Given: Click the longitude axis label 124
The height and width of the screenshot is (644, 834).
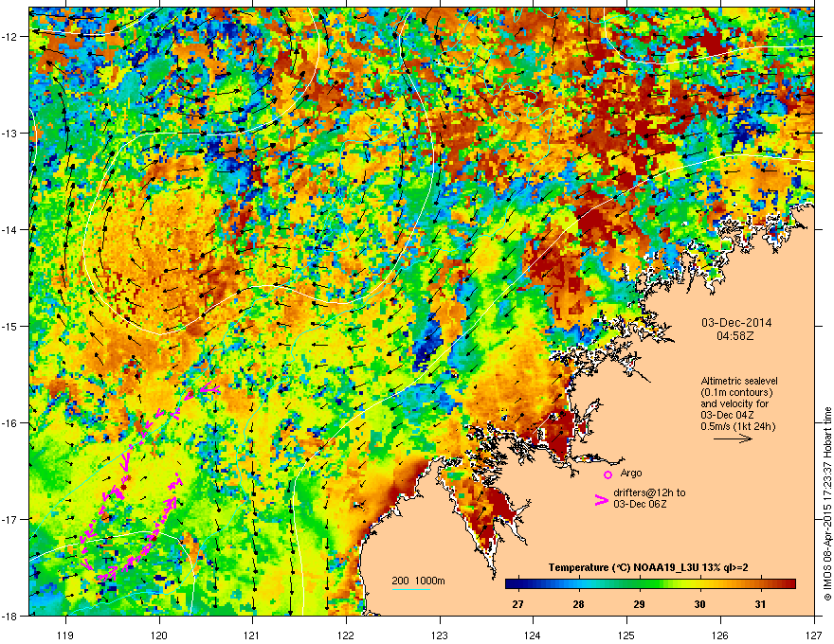Looking at the screenshot, I should pyautogui.click(x=533, y=635).
